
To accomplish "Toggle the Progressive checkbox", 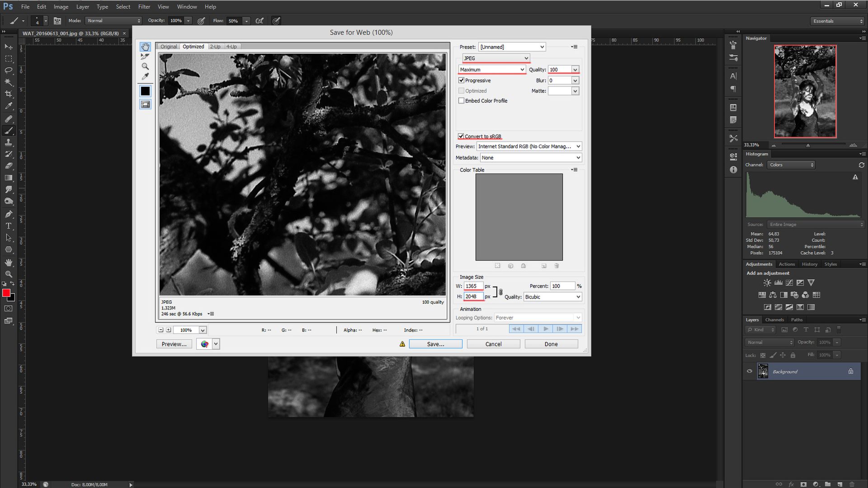I will pyautogui.click(x=461, y=80).
